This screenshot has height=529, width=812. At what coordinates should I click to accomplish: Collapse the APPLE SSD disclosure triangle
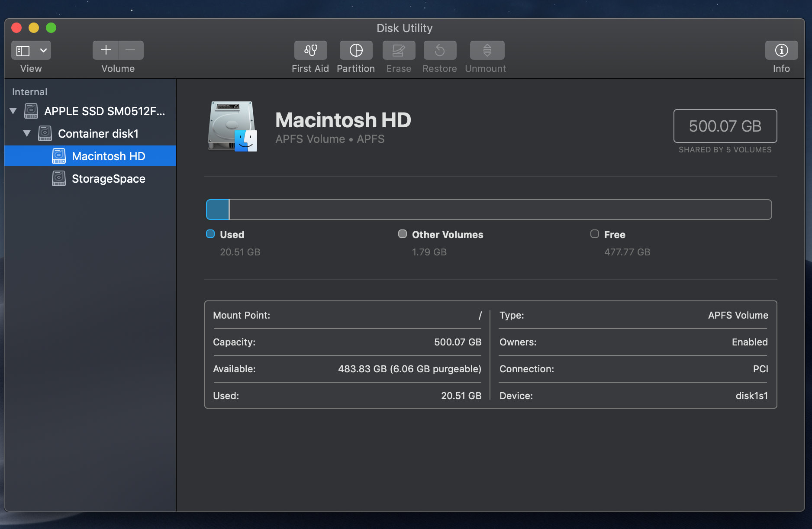(13, 111)
